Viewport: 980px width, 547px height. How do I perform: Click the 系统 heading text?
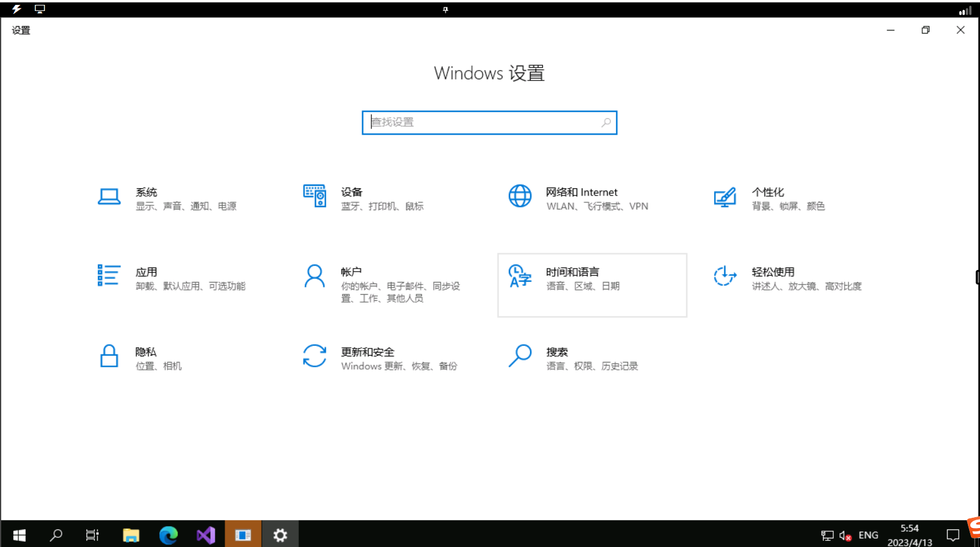[x=146, y=192]
